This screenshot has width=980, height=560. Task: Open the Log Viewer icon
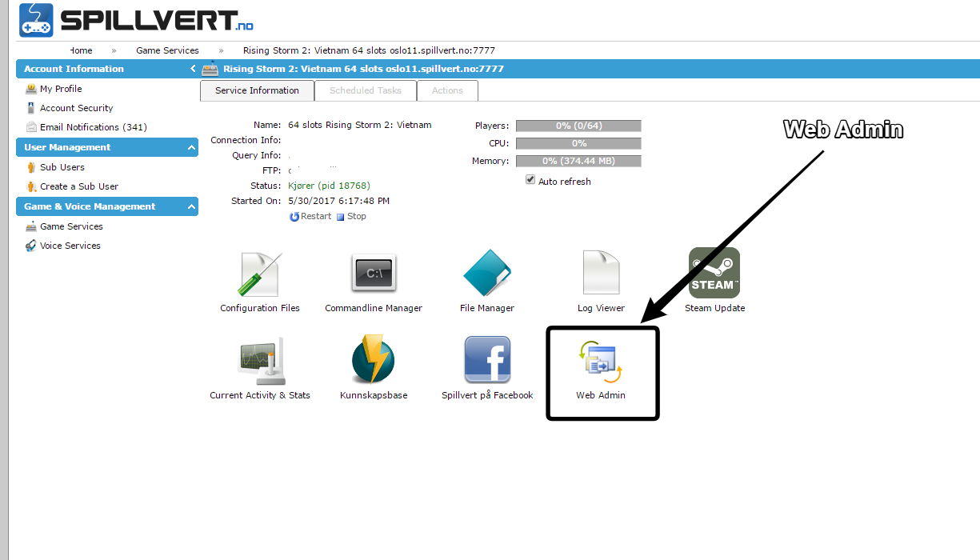tap(601, 273)
